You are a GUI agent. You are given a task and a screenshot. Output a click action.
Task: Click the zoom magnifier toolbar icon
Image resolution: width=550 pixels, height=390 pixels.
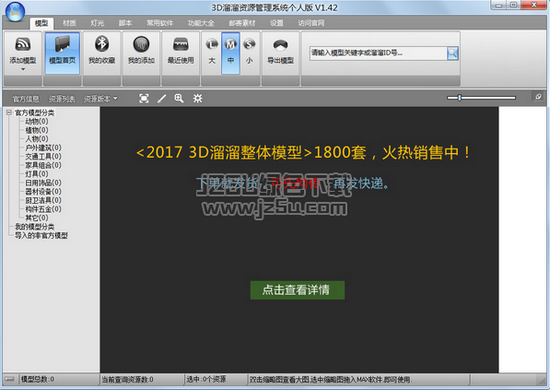[179, 99]
